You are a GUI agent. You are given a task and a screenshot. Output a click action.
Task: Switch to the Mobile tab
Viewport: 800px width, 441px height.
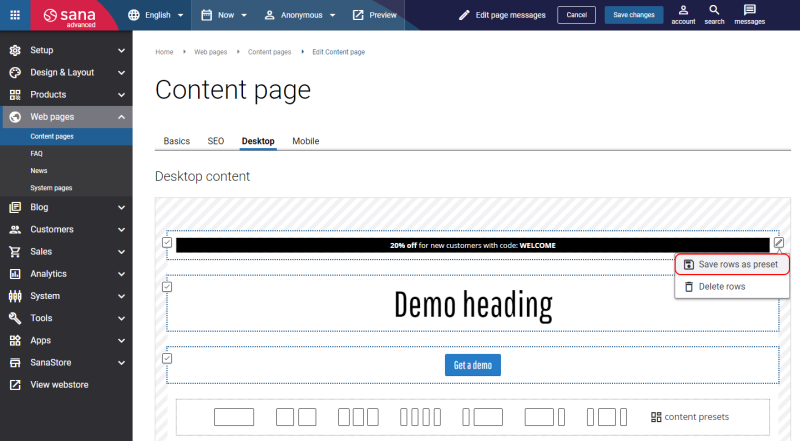306,141
